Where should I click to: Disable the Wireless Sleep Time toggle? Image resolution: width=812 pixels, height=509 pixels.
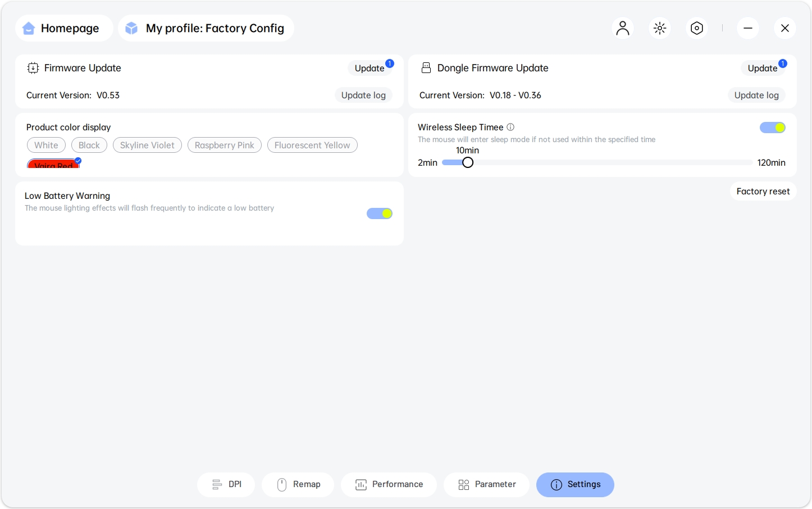pos(772,128)
